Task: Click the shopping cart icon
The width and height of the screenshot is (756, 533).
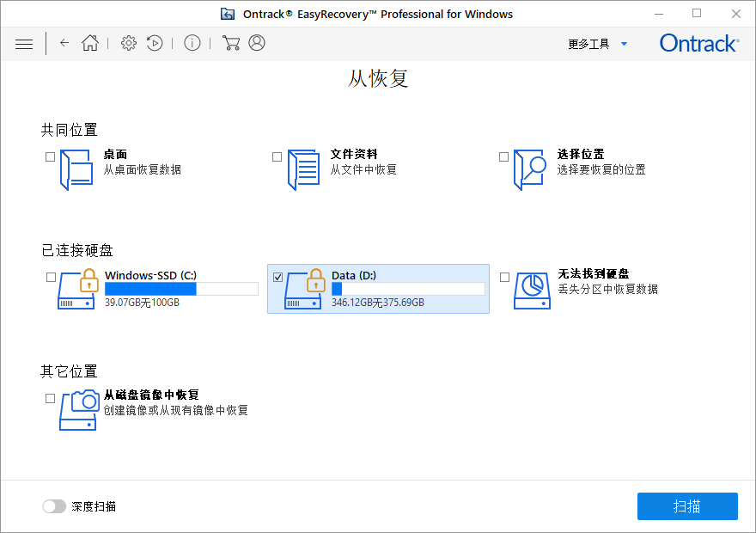Action: tap(231, 43)
